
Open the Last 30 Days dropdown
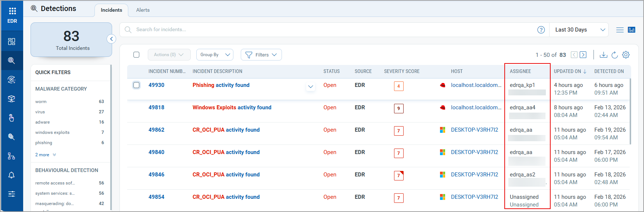579,30
